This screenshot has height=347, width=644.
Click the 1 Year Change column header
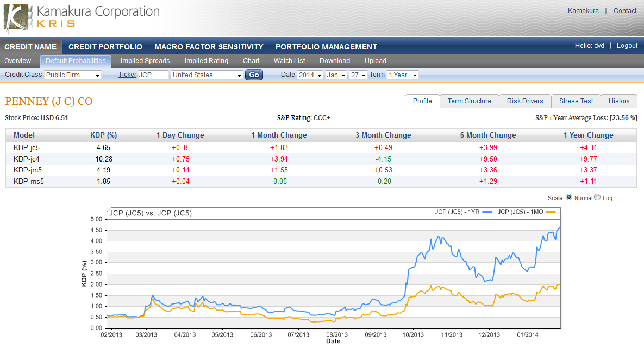pos(588,135)
